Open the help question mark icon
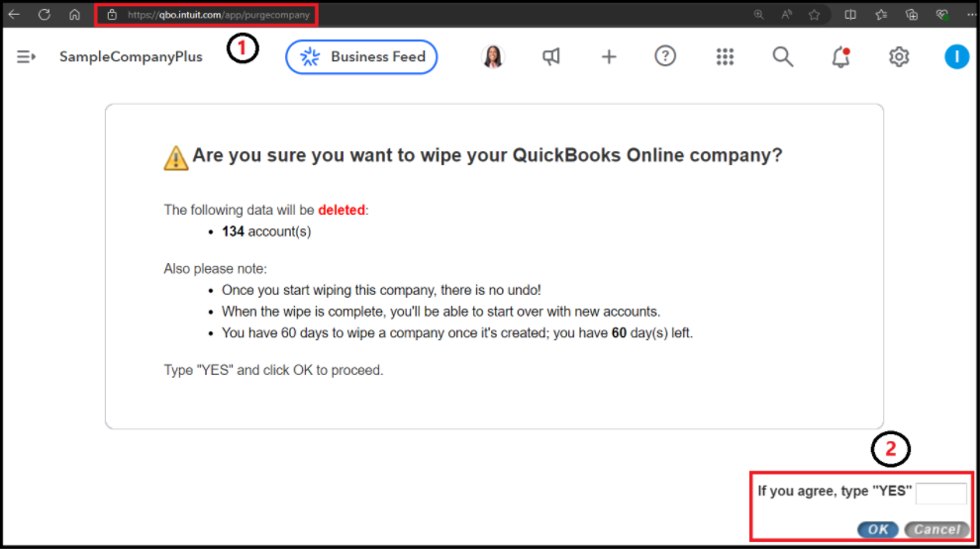Screen dimensions: 980x549 [665, 56]
